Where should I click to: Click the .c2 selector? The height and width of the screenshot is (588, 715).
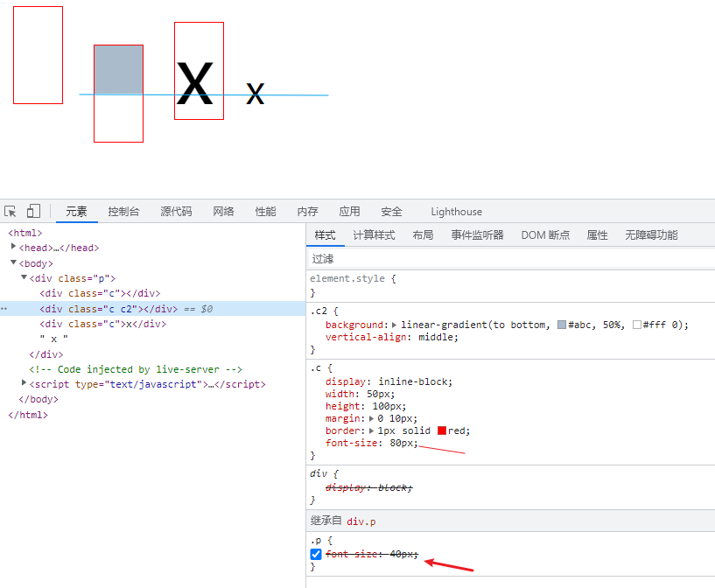pyautogui.click(x=319, y=311)
